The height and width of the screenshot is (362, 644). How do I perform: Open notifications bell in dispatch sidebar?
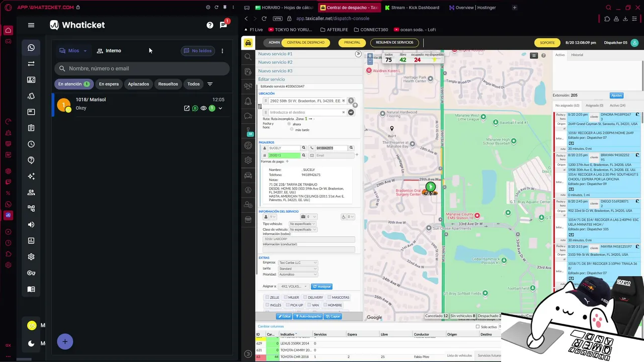pyautogui.click(x=248, y=101)
